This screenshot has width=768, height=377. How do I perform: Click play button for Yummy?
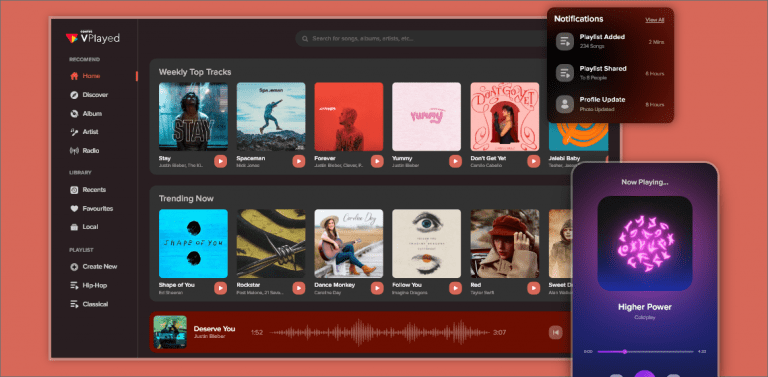[455, 161]
